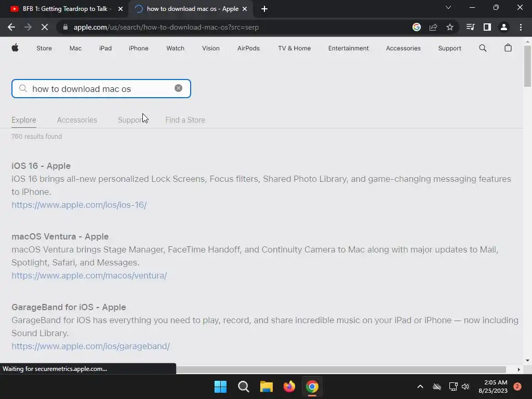Switch to the Support results tab
The width and height of the screenshot is (532, 399).
point(131,120)
